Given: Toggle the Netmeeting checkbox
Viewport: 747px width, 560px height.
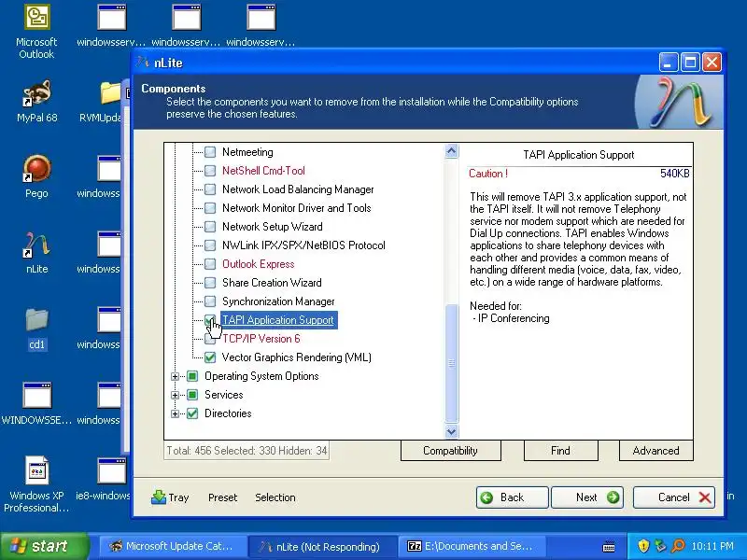Looking at the screenshot, I should pyautogui.click(x=210, y=152).
